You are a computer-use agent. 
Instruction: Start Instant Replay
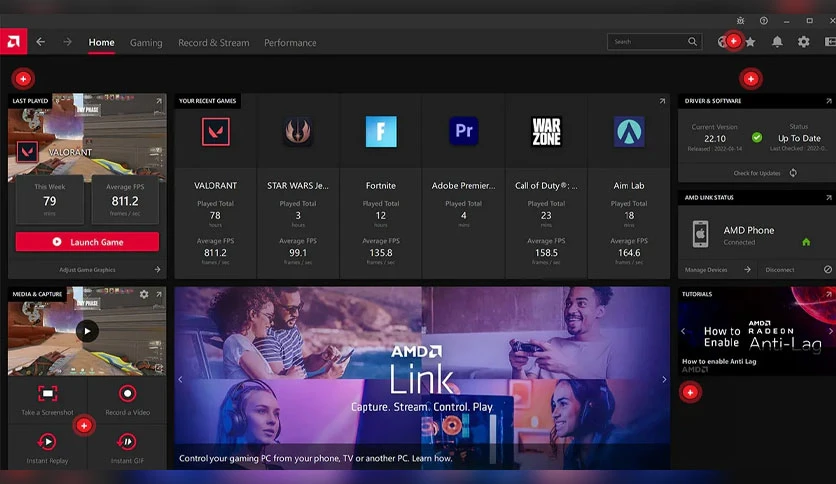tap(47, 448)
